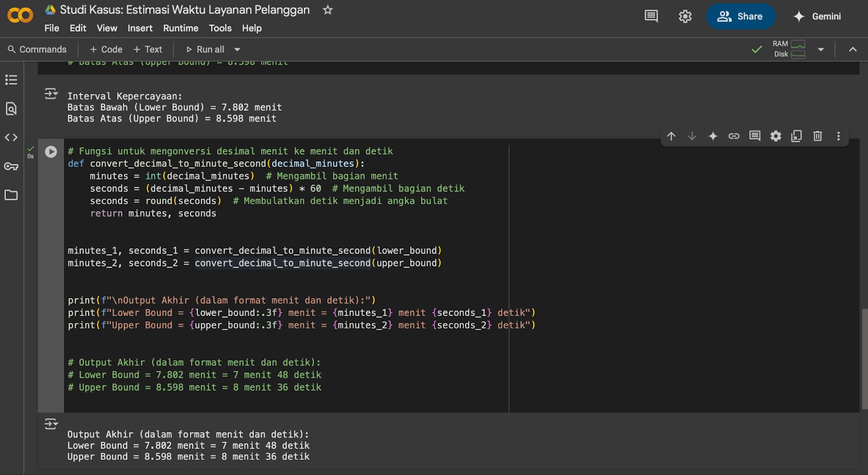Open the Runtime menu
This screenshot has width=868, height=475.
pyautogui.click(x=181, y=28)
